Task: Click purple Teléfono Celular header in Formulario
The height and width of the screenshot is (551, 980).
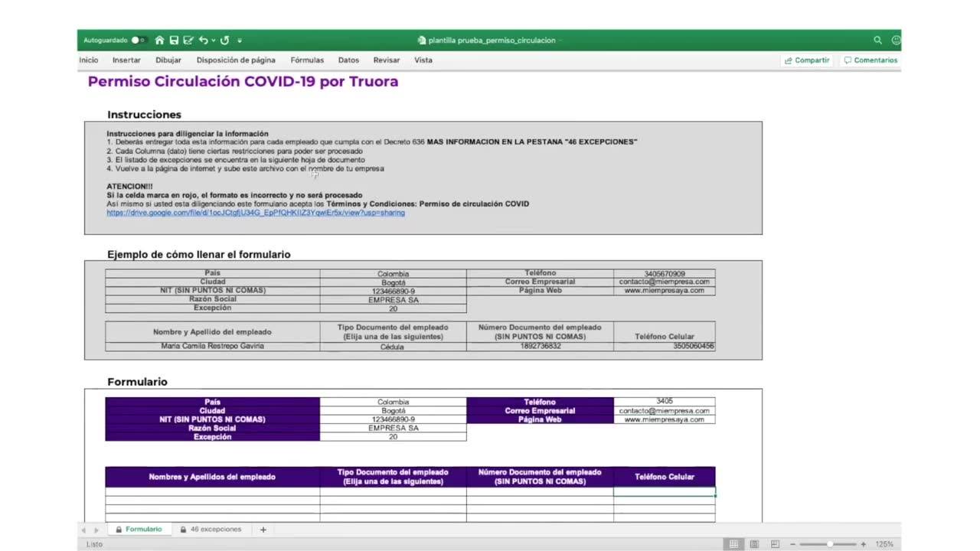Action: (665, 477)
